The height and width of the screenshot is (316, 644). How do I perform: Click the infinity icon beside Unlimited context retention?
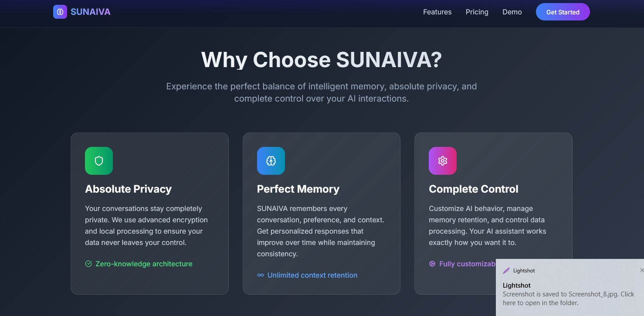[261, 275]
